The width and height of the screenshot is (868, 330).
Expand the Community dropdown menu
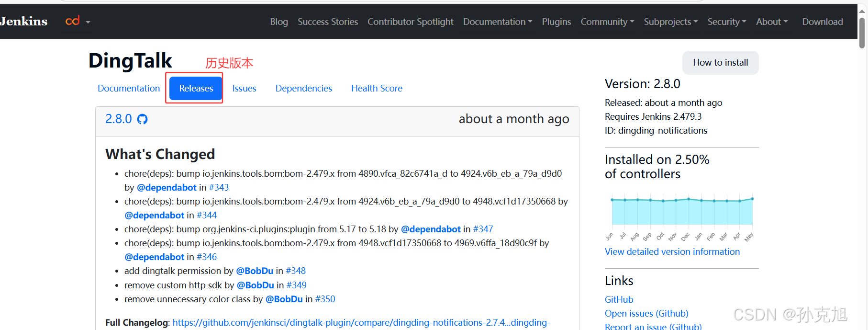coord(607,22)
